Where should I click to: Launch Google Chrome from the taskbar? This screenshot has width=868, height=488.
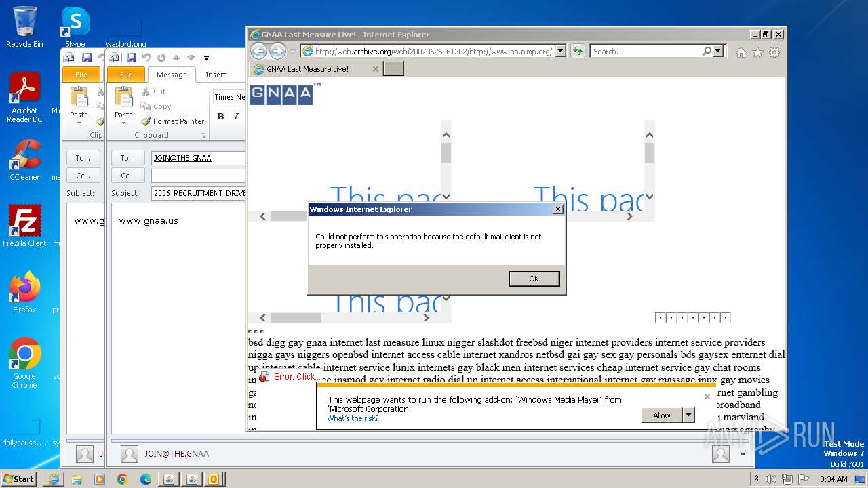click(x=122, y=479)
